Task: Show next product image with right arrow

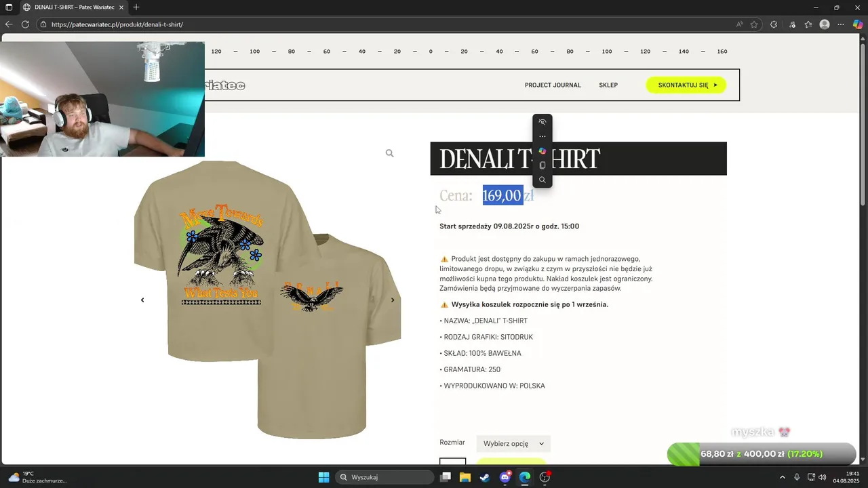Action: [393, 300]
